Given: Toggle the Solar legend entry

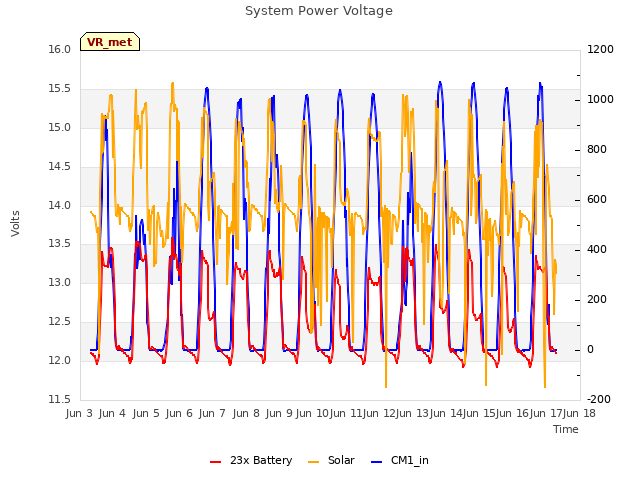Looking at the screenshot, I should [x=331, y=460].
